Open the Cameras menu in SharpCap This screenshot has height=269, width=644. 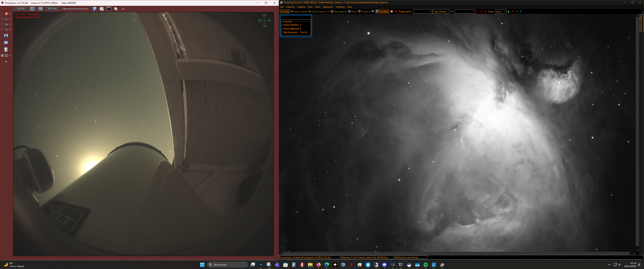click(290, 7)
